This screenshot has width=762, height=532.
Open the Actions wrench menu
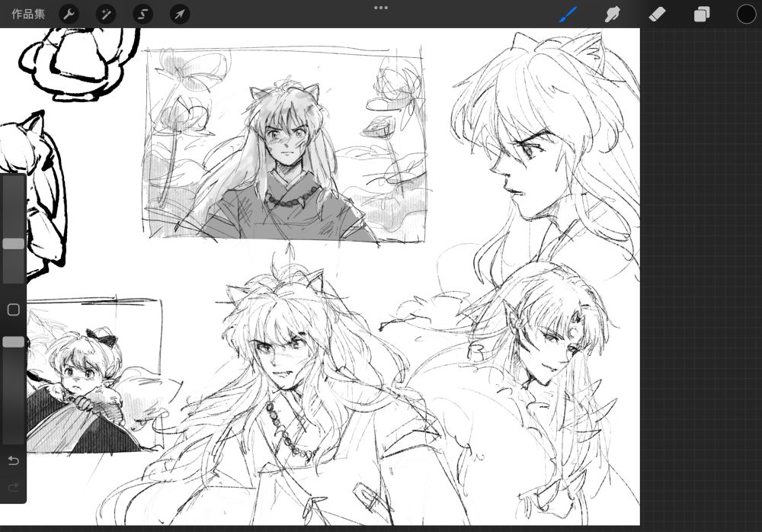point(69,14)
